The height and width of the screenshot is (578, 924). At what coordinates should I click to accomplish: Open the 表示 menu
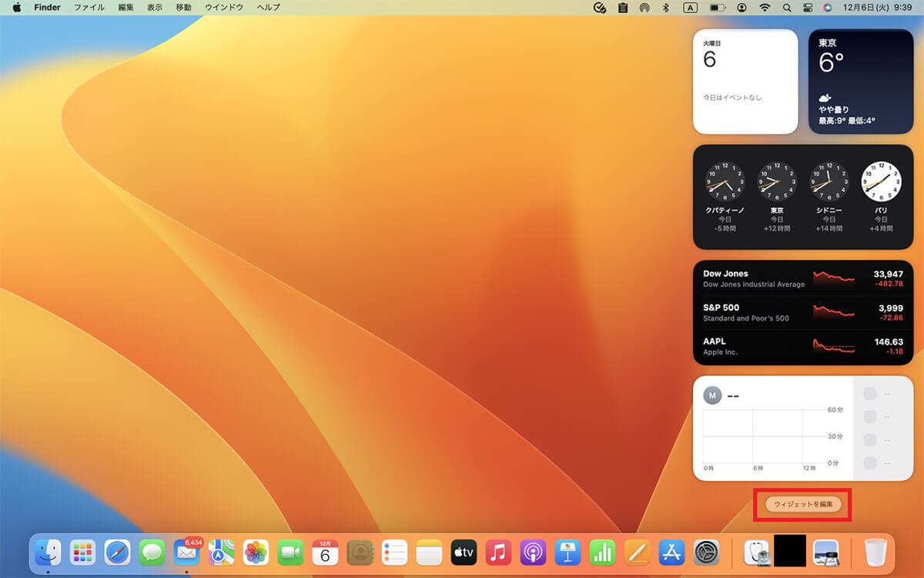[155, 7]
